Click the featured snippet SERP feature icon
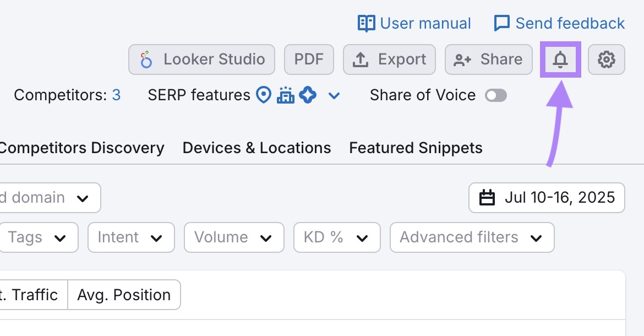The width and height of the screenshot is (644, 336). click(308, 95)
